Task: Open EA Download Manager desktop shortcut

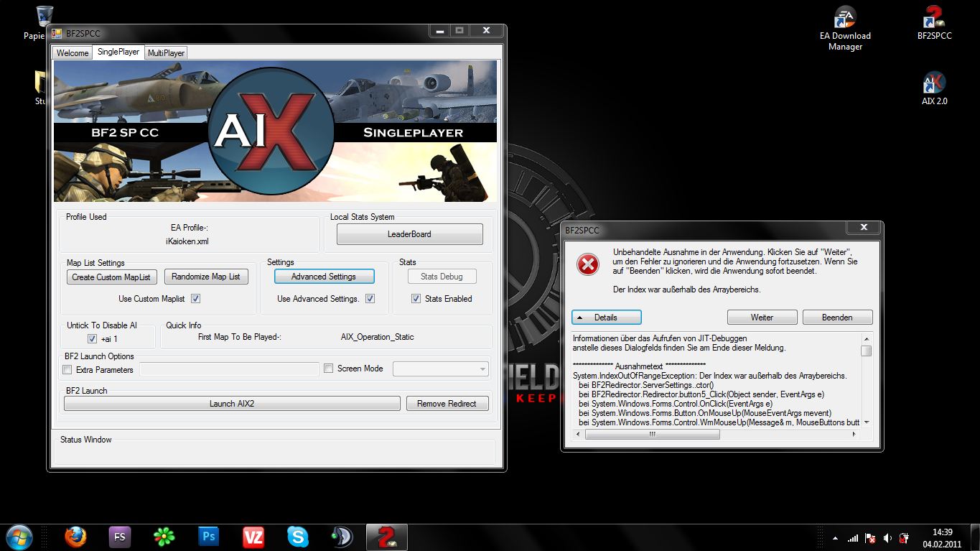Action: [845, 29]
